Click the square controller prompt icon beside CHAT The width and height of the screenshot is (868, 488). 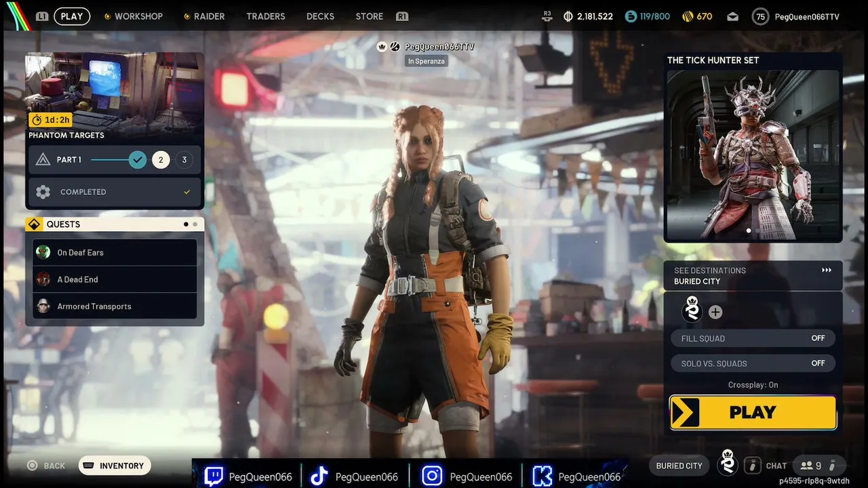click(751, 466)
